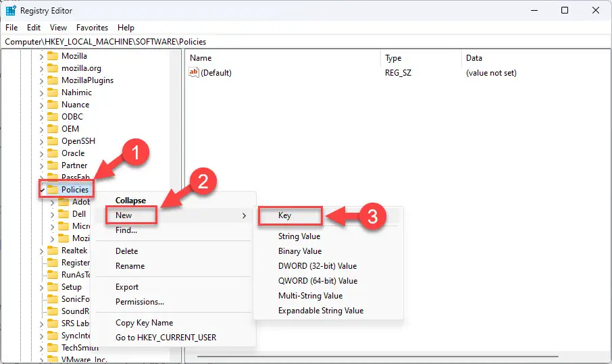This screenshot has height=364, width=612.
Task: Click the OEM folder icon
Action: click(x=52, y=129)
